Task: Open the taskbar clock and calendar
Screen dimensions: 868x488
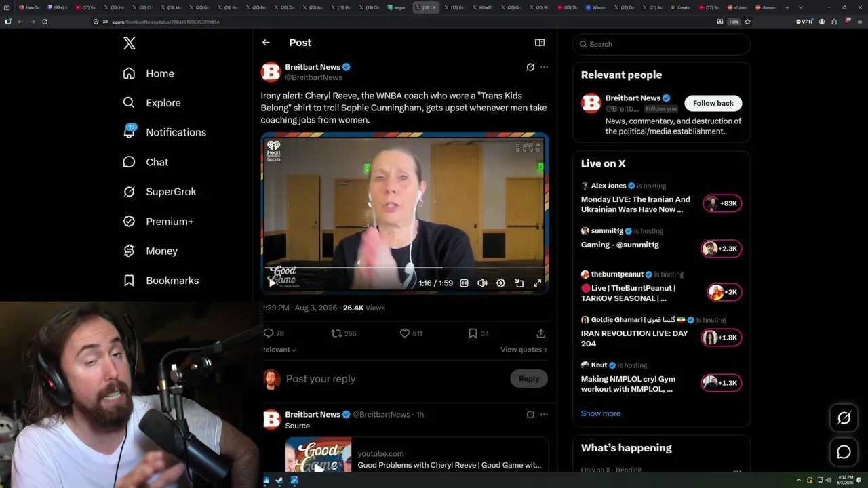Action: click(x=845, y=481)
